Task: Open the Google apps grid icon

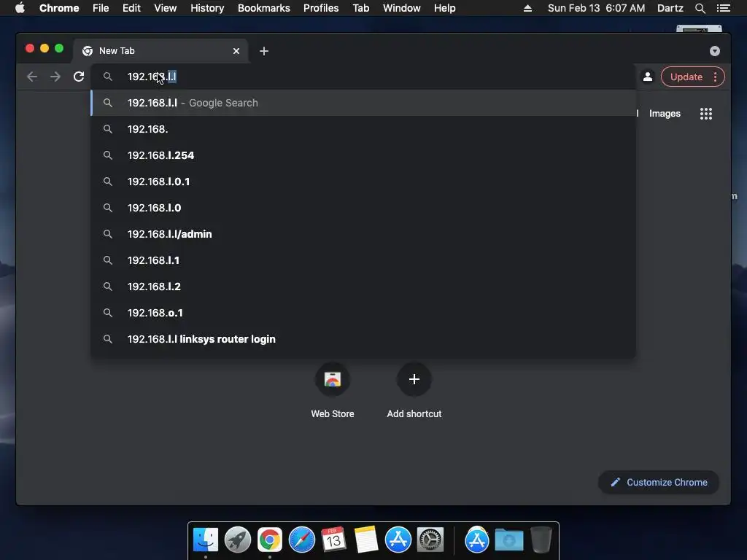Action: (x=706, y=113)
